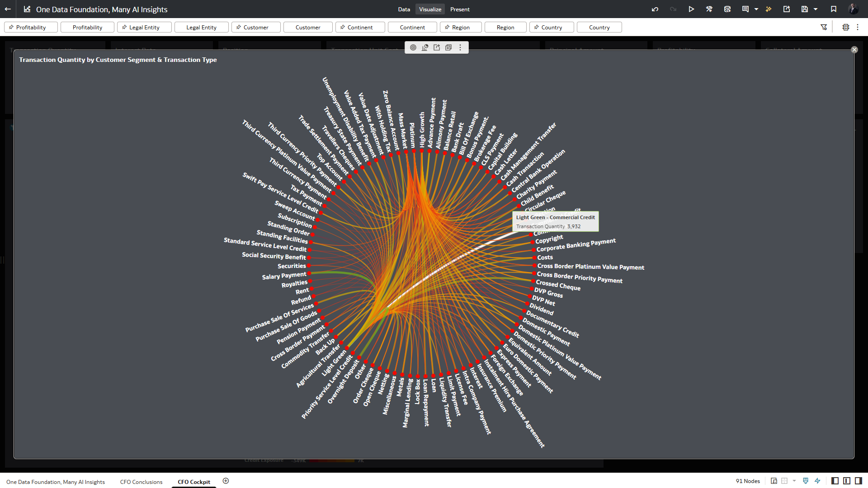The image size is (868, 488).
Task: Expand the Save dropdown arrow
Action: click(x=816, y=9)
